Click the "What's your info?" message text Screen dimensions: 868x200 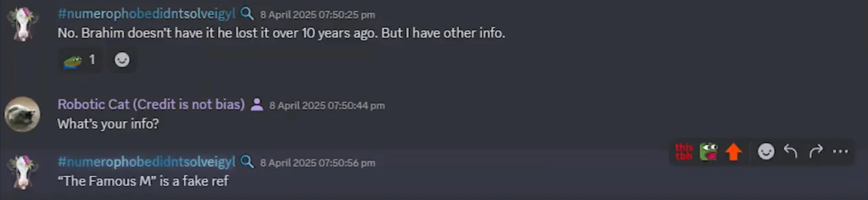(108, 124)
